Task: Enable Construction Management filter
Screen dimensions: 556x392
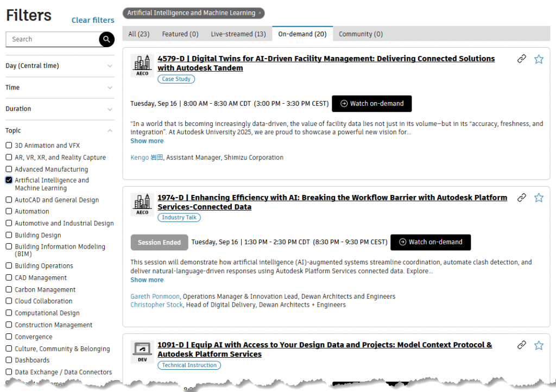Action: click(9, 325)
